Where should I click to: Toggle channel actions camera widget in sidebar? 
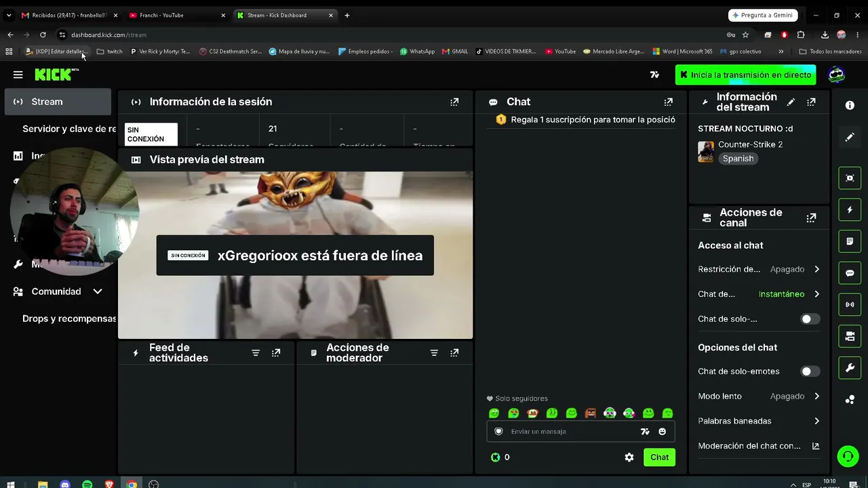pos(850,336)
